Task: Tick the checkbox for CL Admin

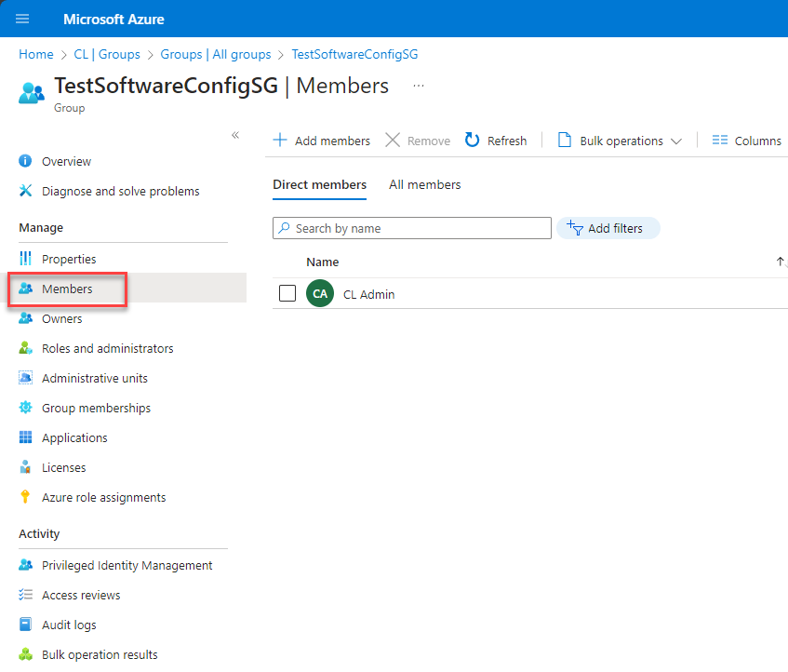Action: [x=287, y=293]
